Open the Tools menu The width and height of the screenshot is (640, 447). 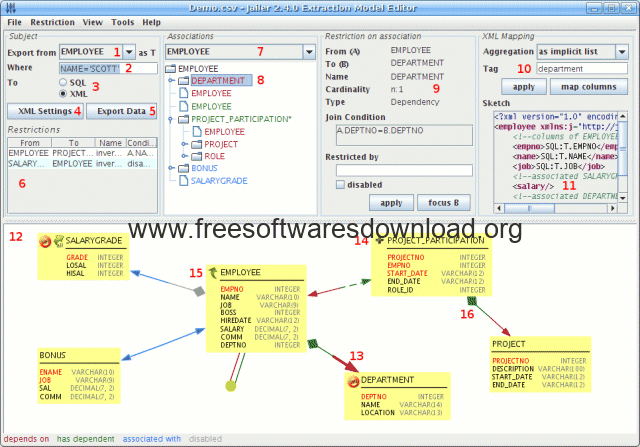click(122, 22)
